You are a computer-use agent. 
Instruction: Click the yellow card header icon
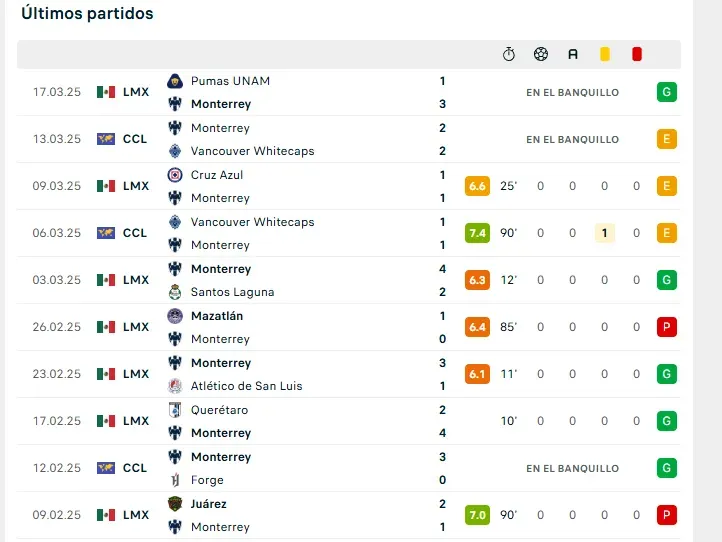click(x=605, y=54)
